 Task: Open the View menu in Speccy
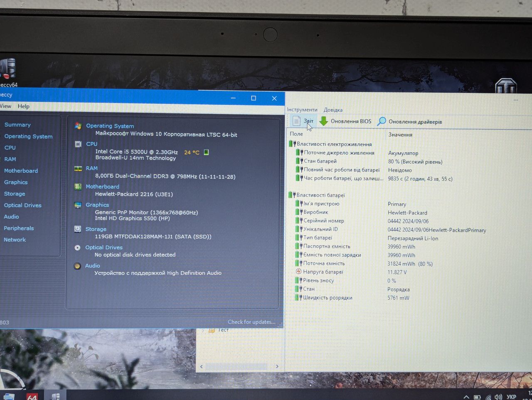(6, 106)
